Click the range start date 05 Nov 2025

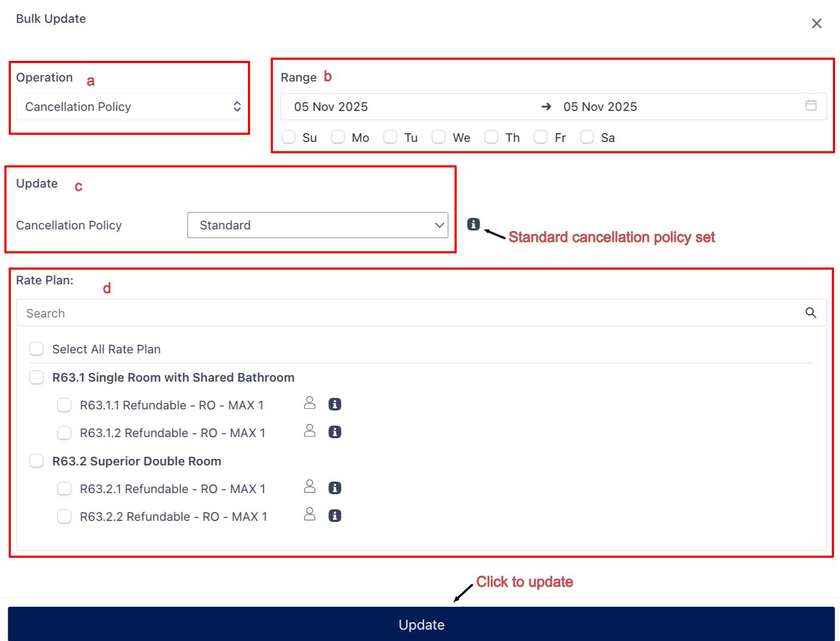click(331, 107)
